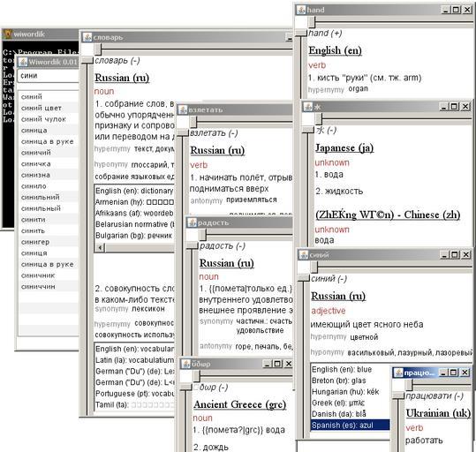Screen dimensions: 476x452
Task: Click the wiwordik console window icon
Action: tap(8, 34)
